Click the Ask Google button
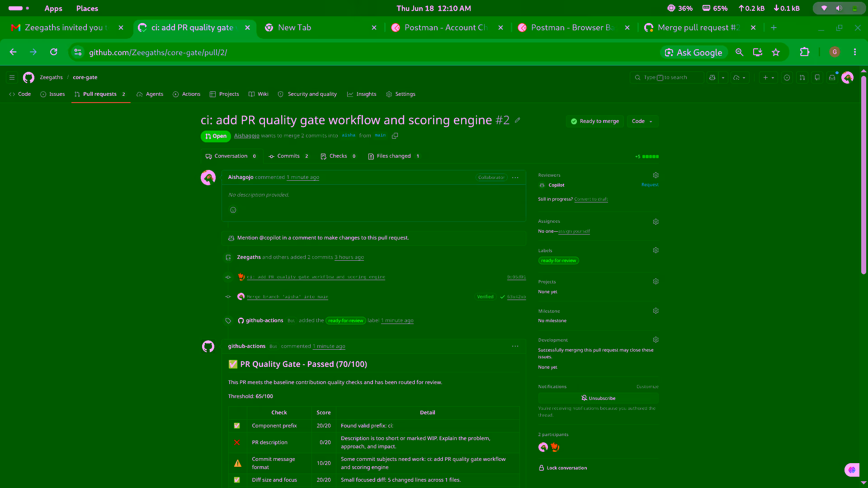Screen dimensions: 868x488 click(694, 52)
